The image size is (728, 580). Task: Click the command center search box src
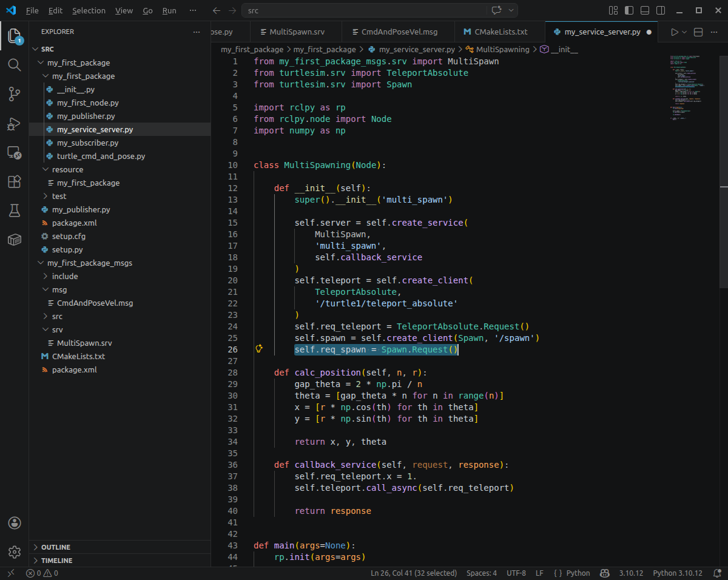pos(363,10)
